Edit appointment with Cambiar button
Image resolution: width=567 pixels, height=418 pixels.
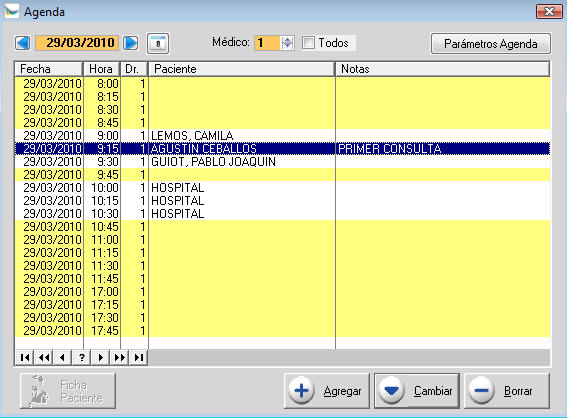[x=417, y=391]
